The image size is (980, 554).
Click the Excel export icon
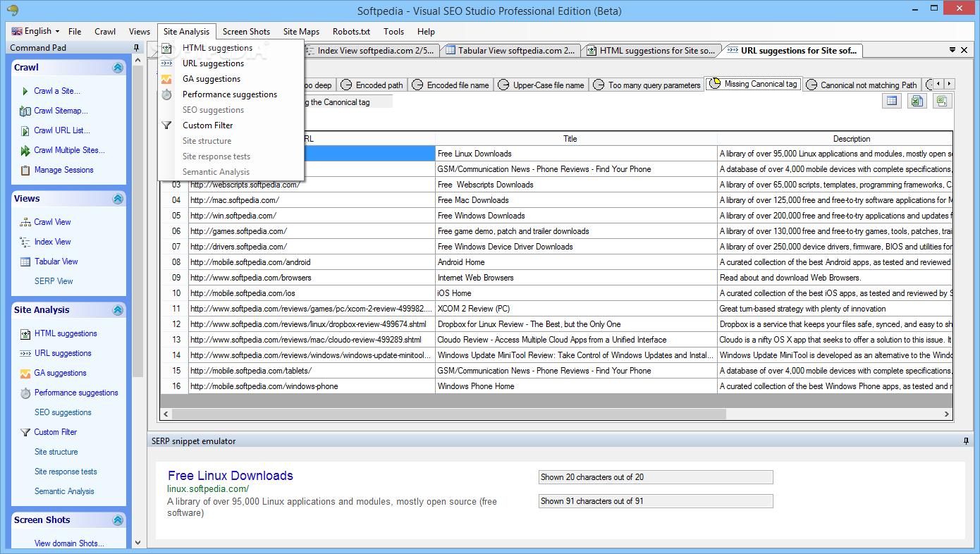916,101
